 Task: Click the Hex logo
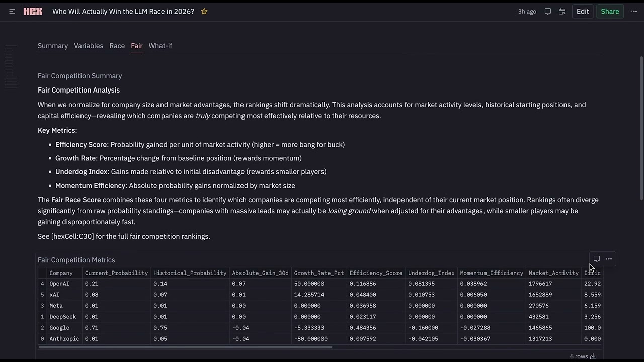coord(33,11)
